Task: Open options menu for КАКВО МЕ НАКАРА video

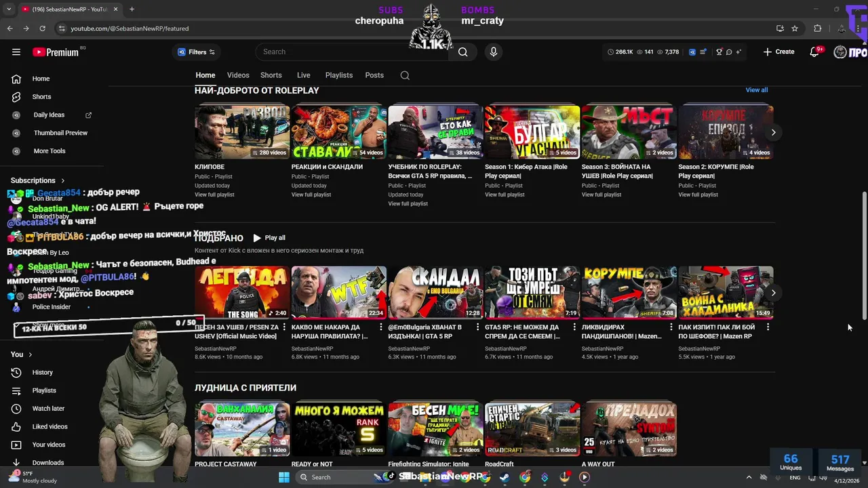Action: pos(381,327)
